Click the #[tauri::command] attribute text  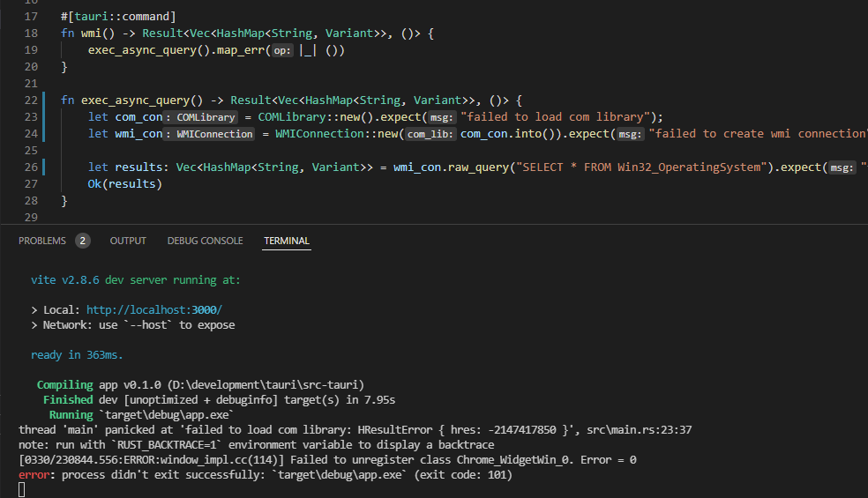pos(118,17)
